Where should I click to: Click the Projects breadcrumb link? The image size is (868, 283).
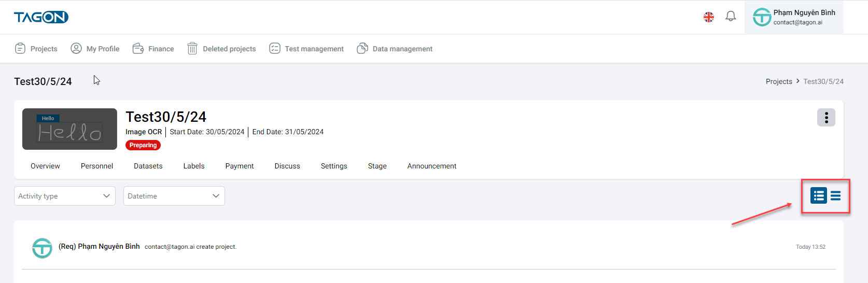click(778, 81)
